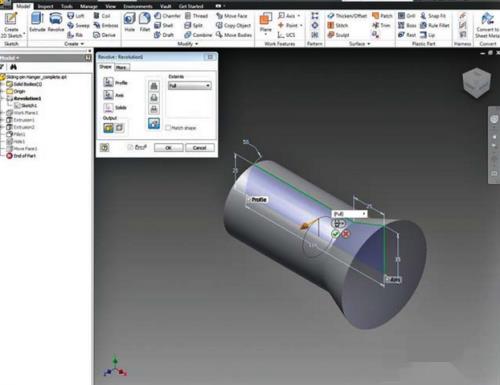Select the Revolve tool in ribbon
Image resolution: width=500 pixels, height=385 pixels.
[x=56, y=22]
